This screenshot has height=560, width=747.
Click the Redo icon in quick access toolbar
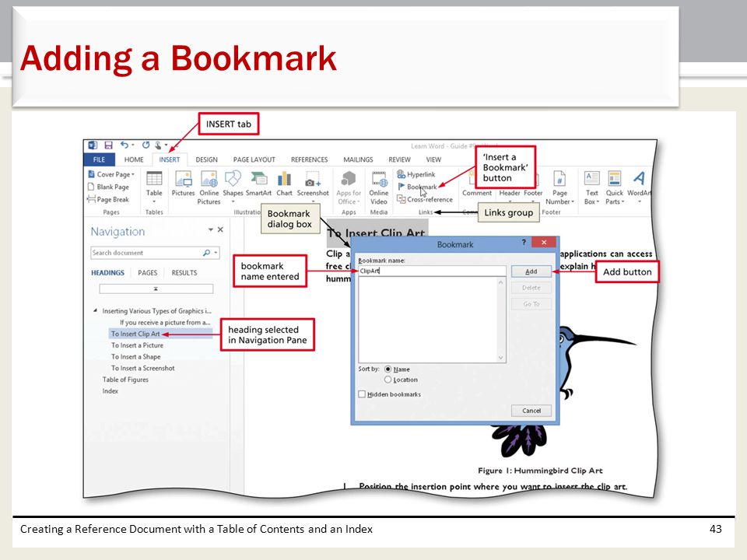[x=146, y=145]
